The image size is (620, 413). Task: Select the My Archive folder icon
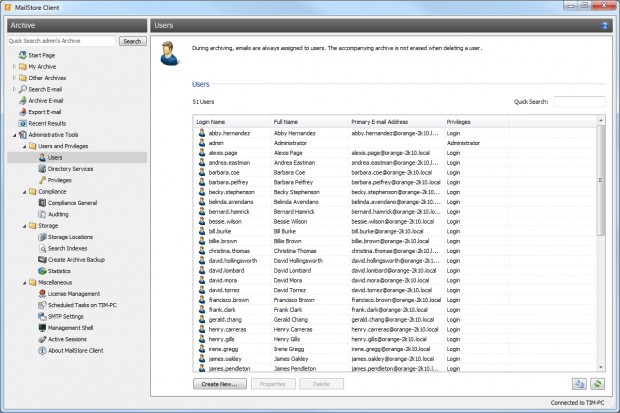point(23,66)
